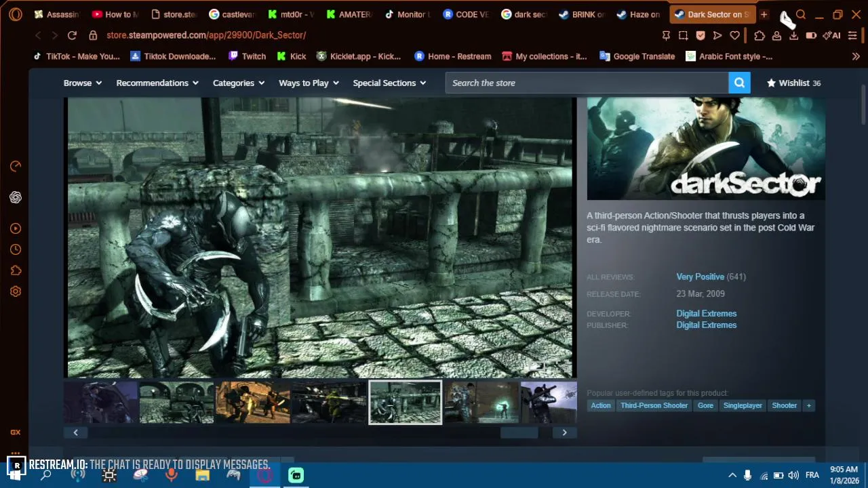Open the ad blocker shield icon
This screenshot has width=868, height=488.
(x=701, y=35)
